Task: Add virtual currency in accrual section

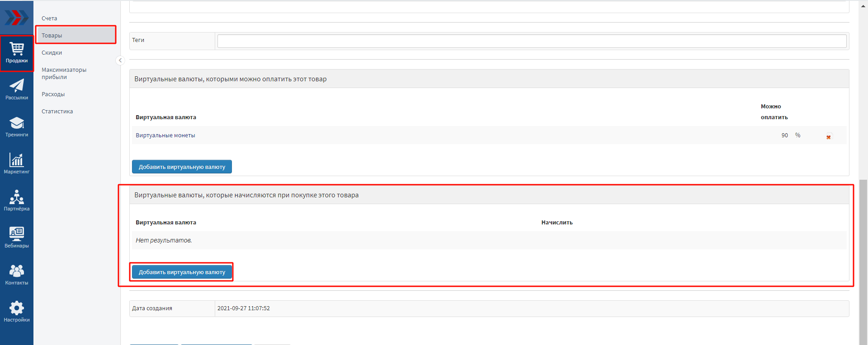Action: pyautogui.click(x=182, y=272)
